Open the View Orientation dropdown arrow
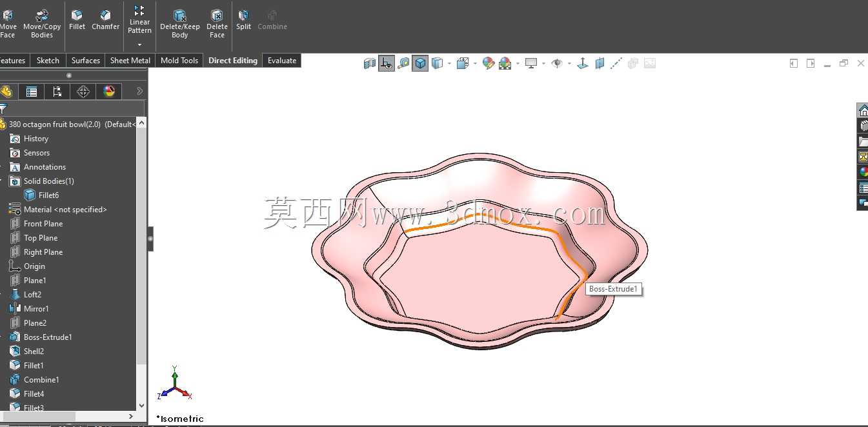 pyautogui.click(x=475, y=63)
